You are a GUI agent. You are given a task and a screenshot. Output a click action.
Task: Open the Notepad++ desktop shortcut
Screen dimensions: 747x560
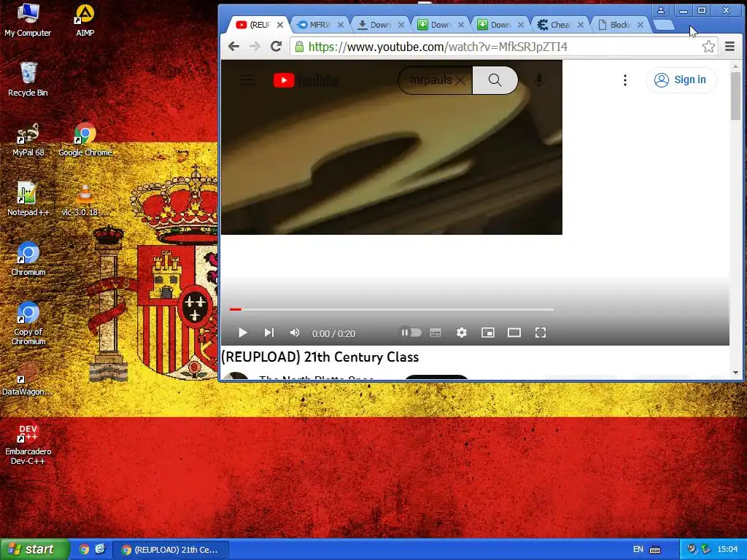(x=28, y=199)
